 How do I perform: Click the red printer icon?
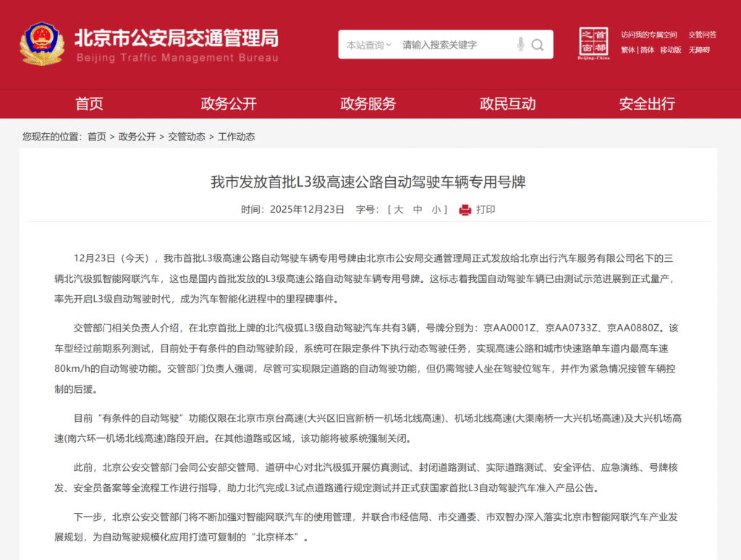tap(465, 210)
